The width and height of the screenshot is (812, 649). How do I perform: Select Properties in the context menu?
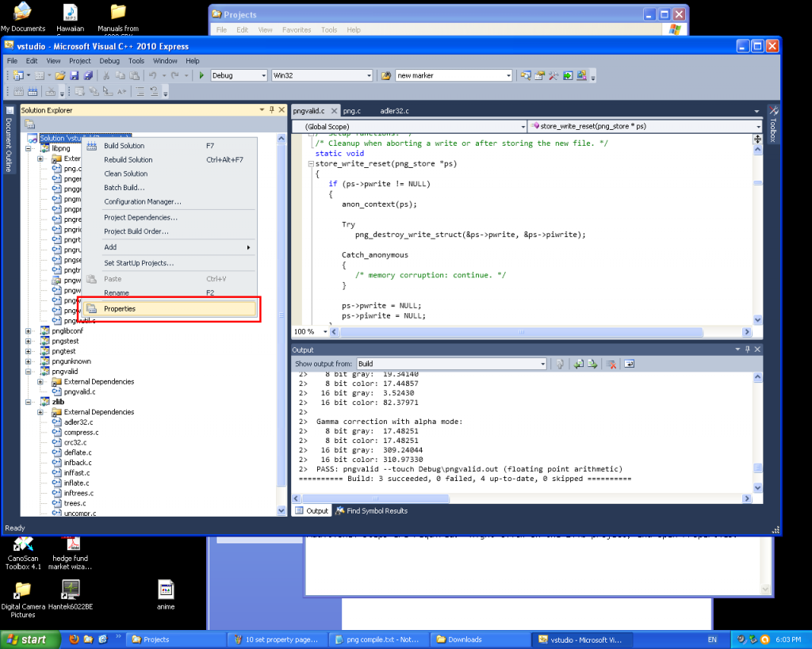[x=170, y=309]
